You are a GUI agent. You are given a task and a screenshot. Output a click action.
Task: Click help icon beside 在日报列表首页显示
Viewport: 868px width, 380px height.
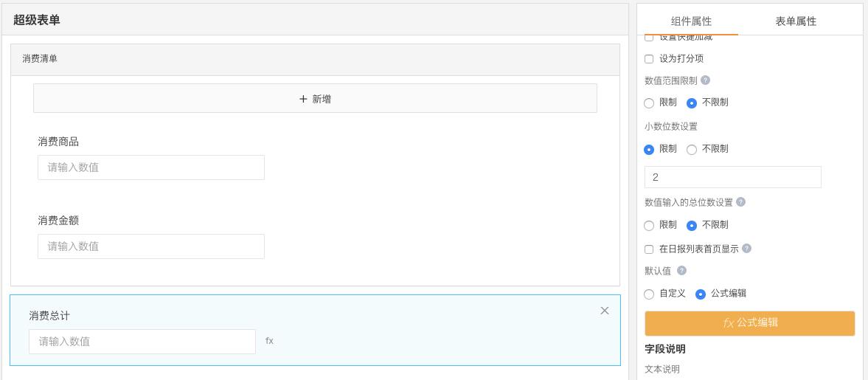click(x=746, y=249)
